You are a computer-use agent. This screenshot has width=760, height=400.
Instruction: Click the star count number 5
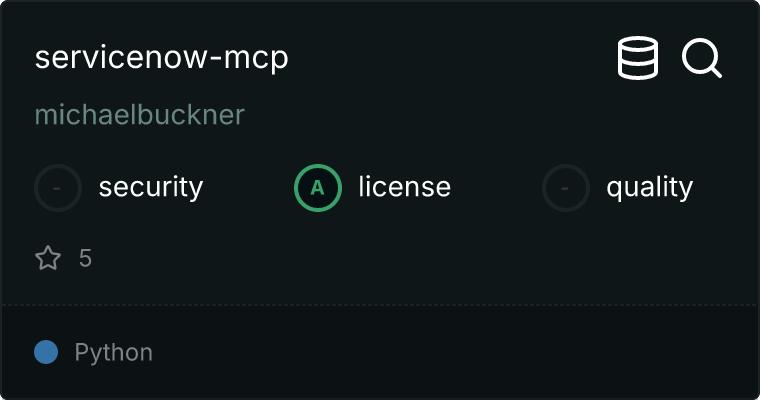pos(85,258)
